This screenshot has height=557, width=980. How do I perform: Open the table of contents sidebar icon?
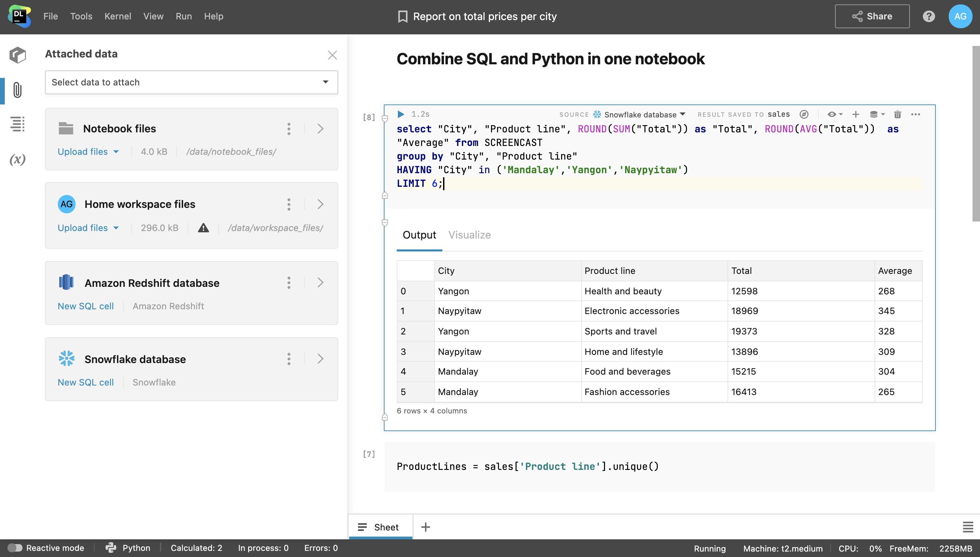17,124
